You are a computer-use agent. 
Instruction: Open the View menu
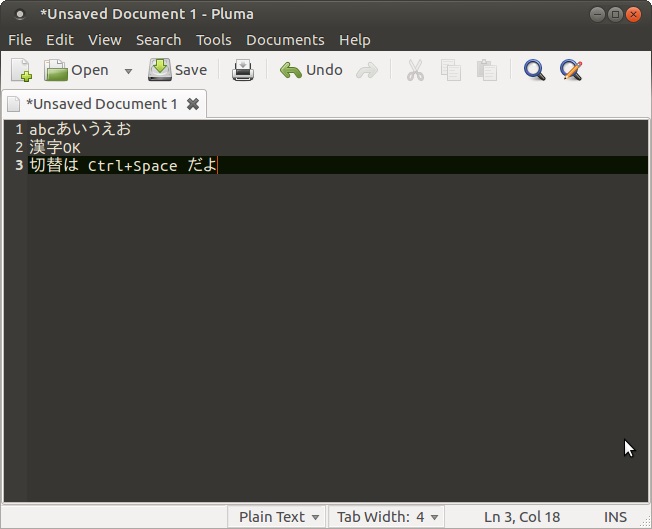tap(105, 40)
